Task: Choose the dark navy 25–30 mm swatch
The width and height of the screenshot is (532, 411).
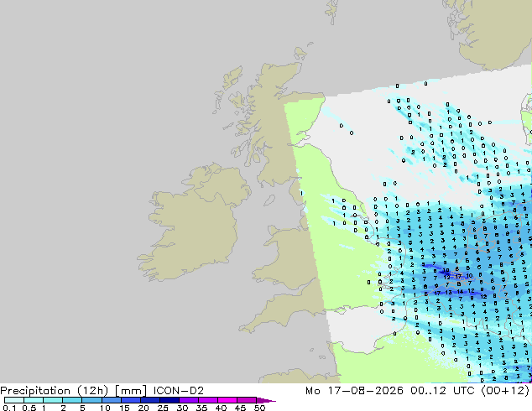Action: tap(170, 400)
